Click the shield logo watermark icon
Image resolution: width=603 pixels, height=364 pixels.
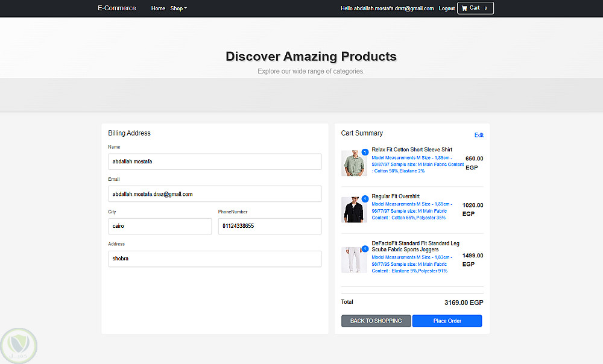(x=19, y=346)
